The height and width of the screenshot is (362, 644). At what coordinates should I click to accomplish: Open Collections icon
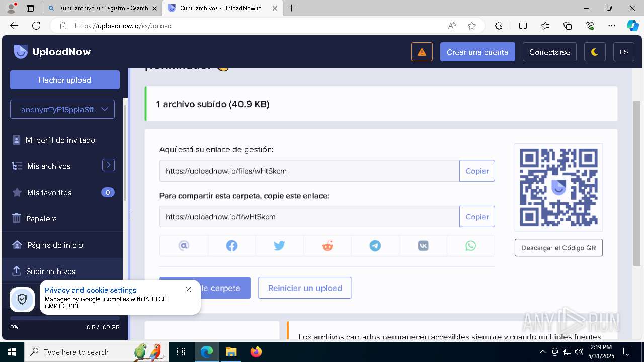568,26
